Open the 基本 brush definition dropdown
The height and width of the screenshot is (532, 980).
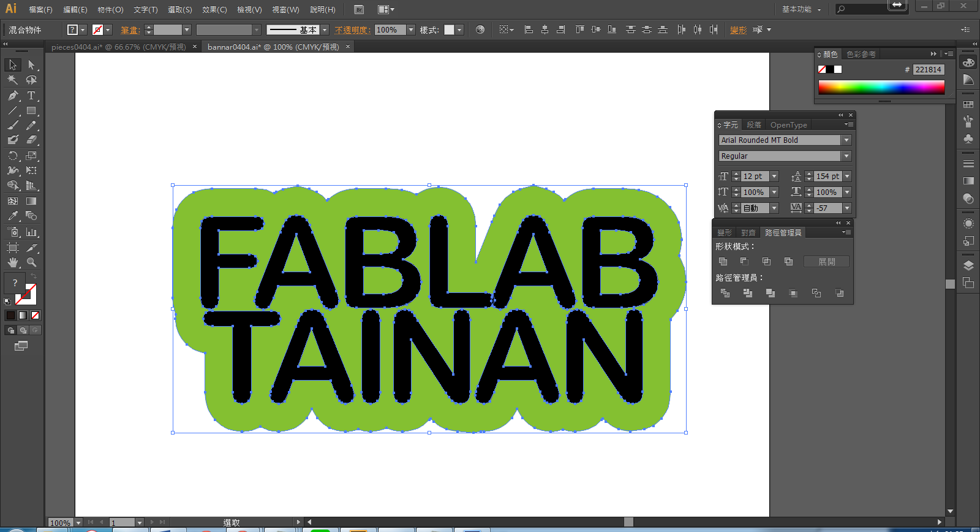coord(325,29)
